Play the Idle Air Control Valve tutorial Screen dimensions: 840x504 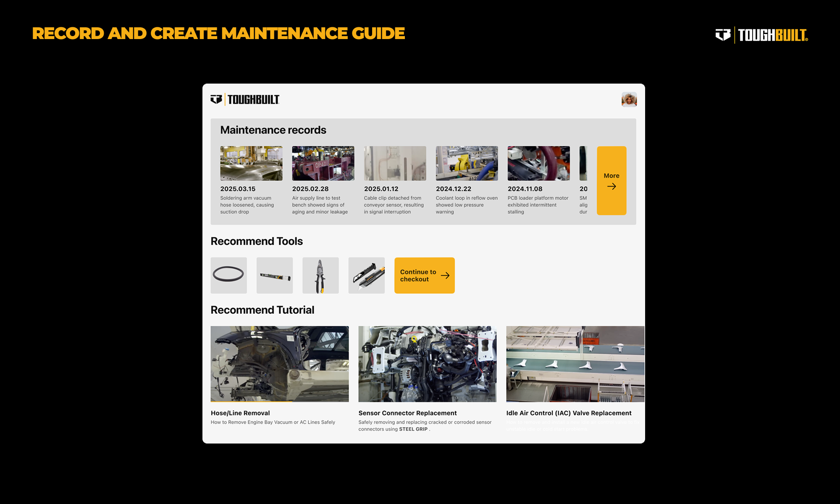pyautogui.click(x=575, y=364)
